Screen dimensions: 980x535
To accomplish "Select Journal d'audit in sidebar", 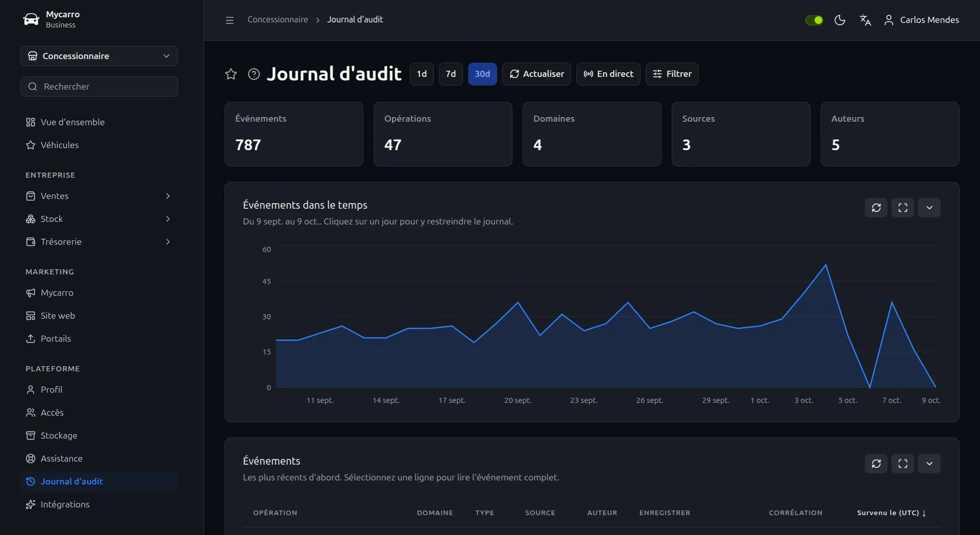I will [99, 481].
